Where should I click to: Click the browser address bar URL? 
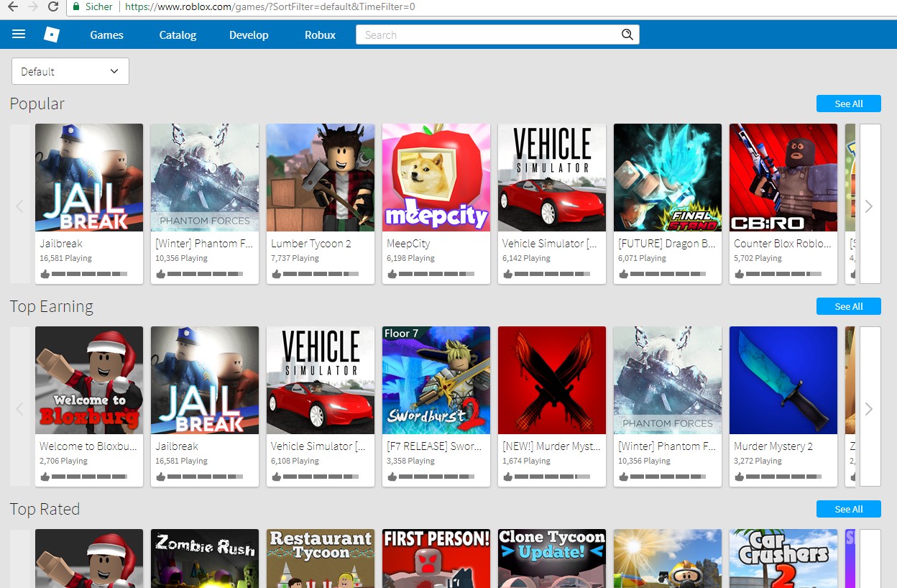(x=270, y=6)
